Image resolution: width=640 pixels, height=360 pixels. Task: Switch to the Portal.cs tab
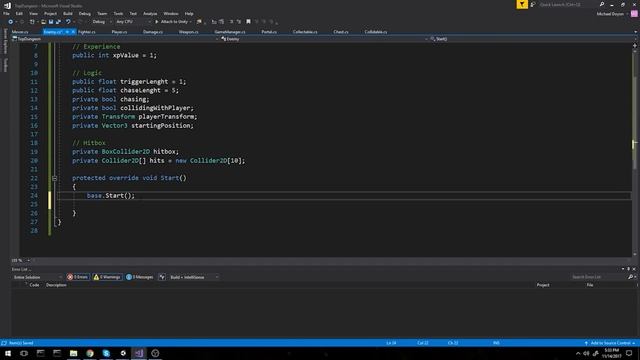(x=269, y=32)
